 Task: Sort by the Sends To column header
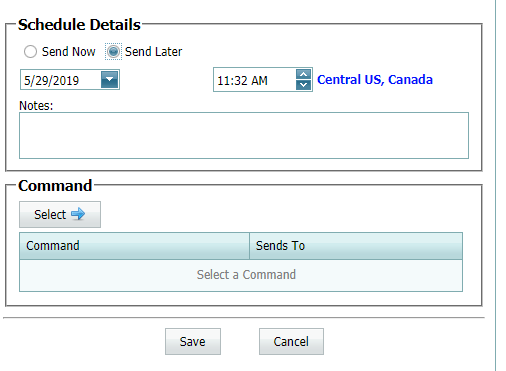(x=356, y=246)
